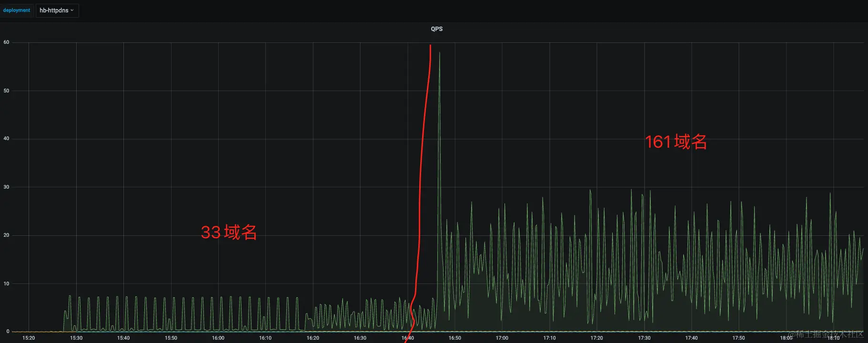Image resolution: width=868 pixels, height=343 pixels.
Task: Click the QPS spike peak near 16:47
Action: click(439, 53)
